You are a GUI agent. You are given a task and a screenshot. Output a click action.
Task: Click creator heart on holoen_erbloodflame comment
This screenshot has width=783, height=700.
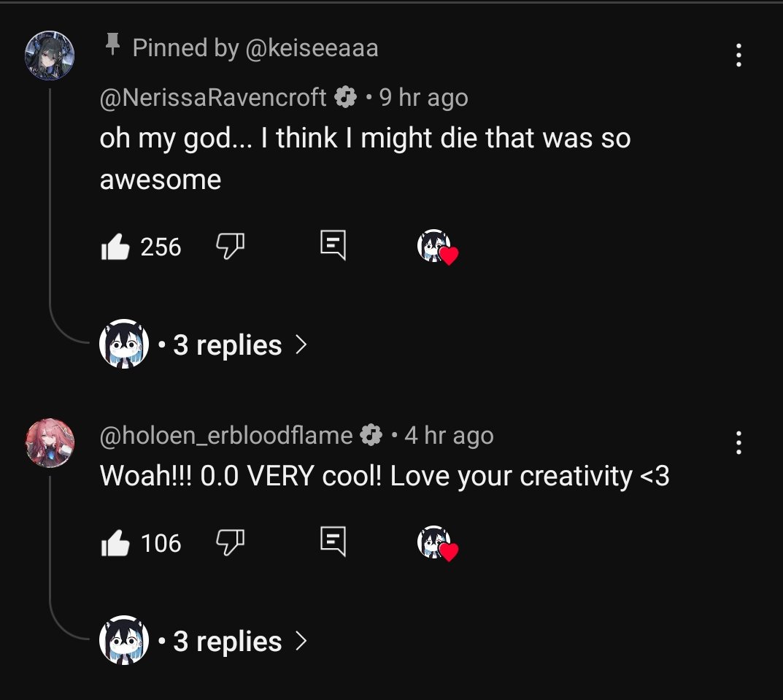437,545
